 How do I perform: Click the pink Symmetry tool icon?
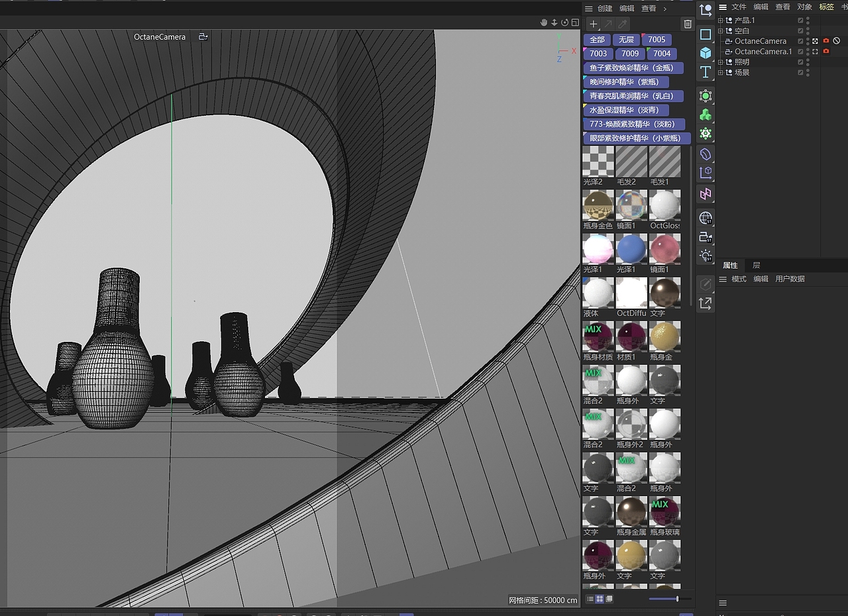coord(706,193)
